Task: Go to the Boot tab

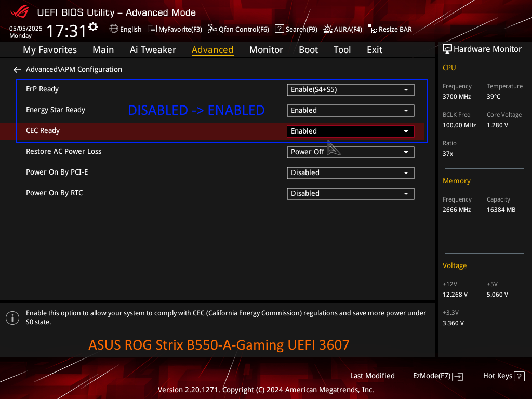Action: 309,50
